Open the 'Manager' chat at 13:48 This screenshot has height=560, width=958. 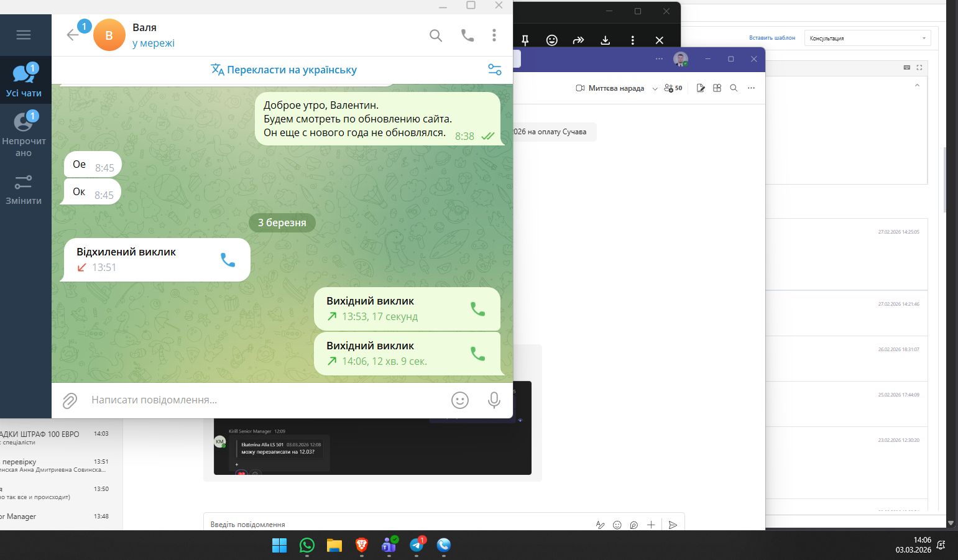click(x=61, y=516)
